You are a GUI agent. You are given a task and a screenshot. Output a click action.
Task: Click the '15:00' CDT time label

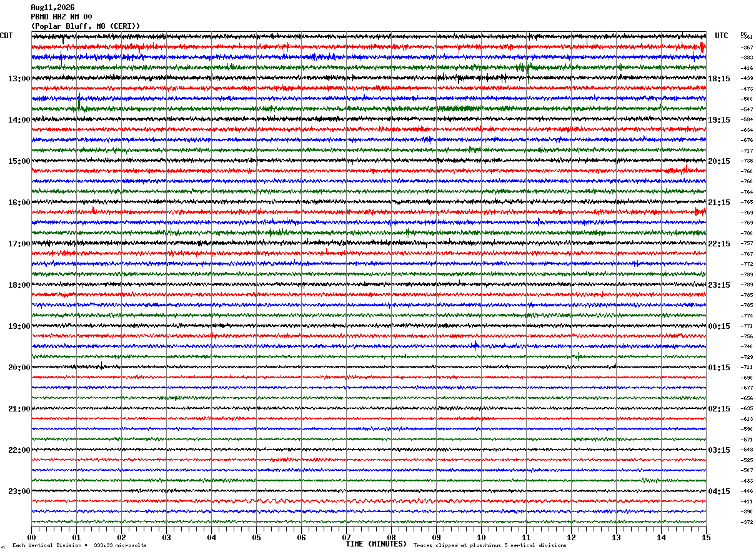click(x=19, y=161)
